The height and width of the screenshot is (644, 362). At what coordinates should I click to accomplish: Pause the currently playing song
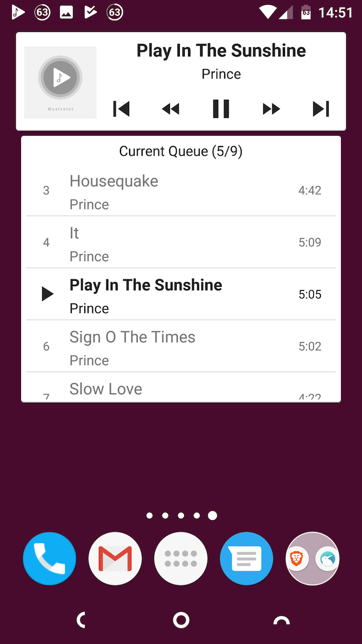point(221,109)
